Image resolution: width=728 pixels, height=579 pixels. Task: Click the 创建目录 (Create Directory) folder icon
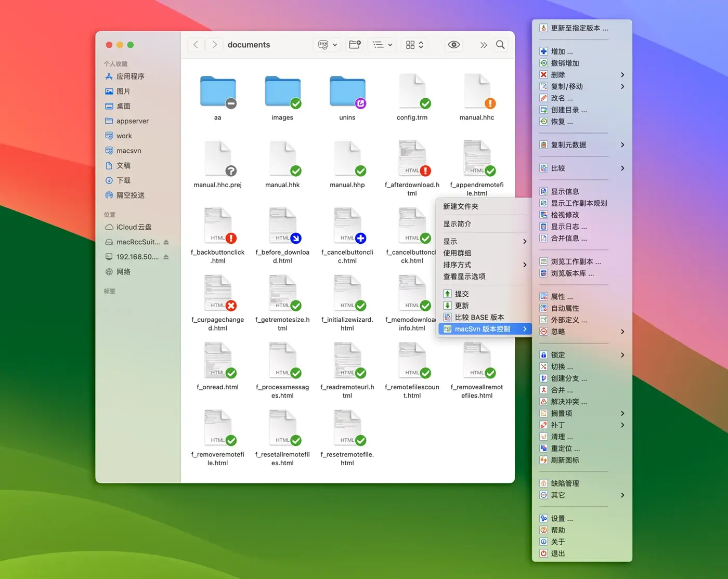542,110
